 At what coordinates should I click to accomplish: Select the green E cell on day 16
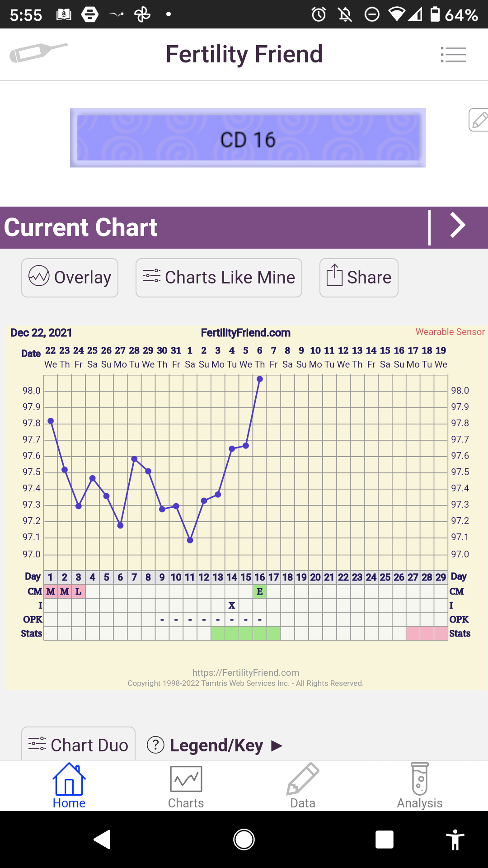pos(260,591)
